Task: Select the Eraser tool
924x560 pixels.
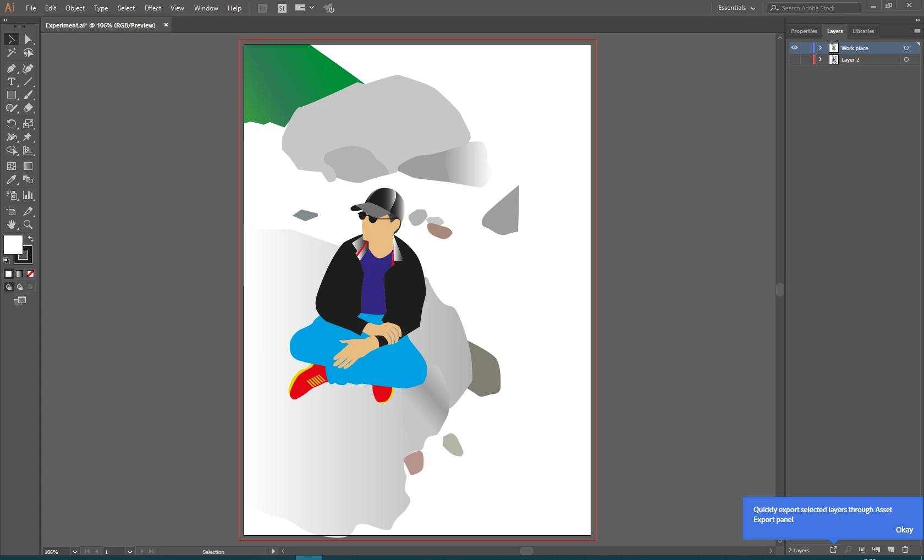Action: pyautogui.click(x=29, y=108)
